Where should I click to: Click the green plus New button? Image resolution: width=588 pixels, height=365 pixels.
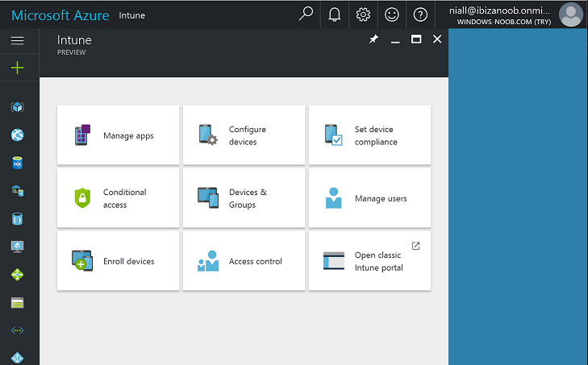[17, 68]
